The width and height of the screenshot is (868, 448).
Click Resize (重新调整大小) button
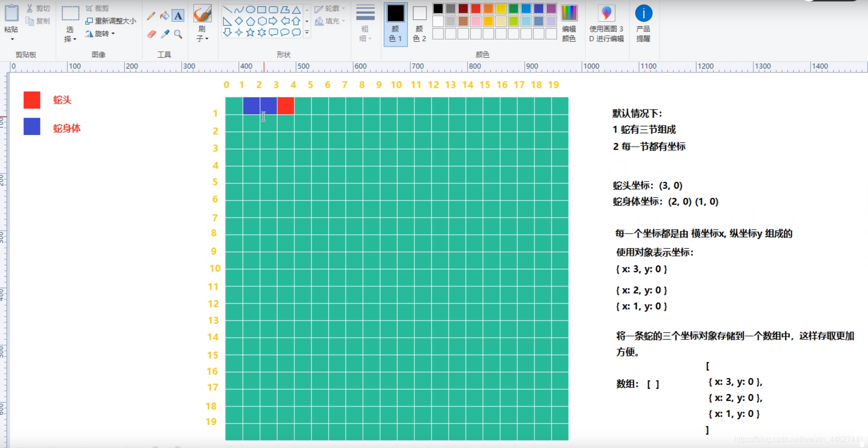pos(111,21)
